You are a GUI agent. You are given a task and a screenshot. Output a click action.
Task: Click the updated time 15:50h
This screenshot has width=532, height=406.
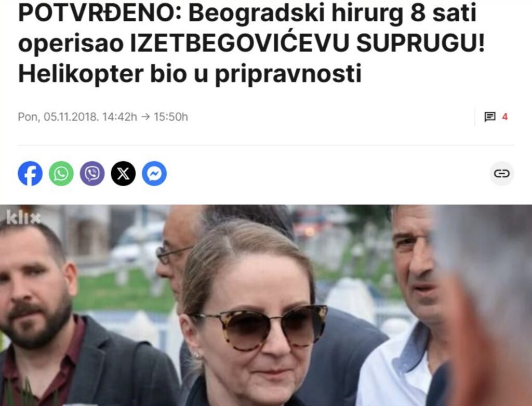170,117
